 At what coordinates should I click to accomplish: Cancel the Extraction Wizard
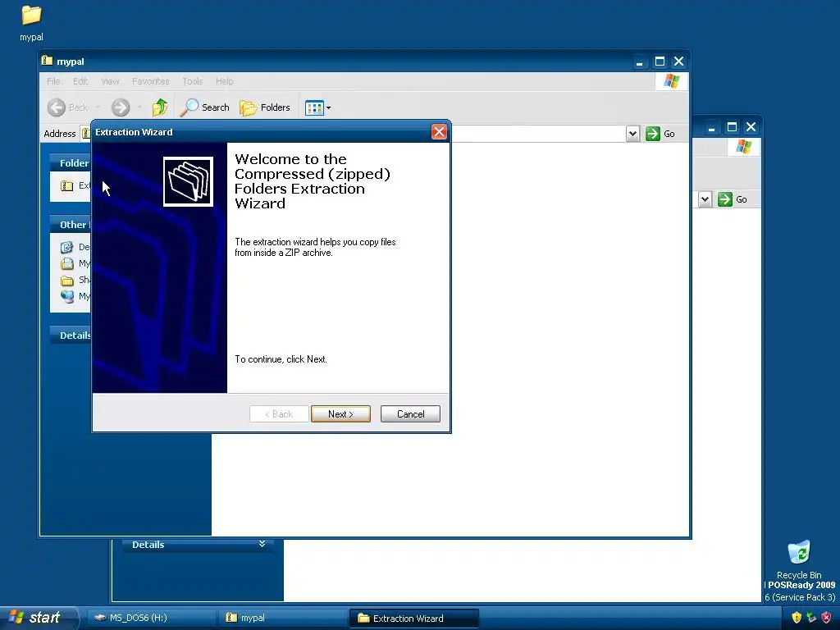tap(410, 413)
